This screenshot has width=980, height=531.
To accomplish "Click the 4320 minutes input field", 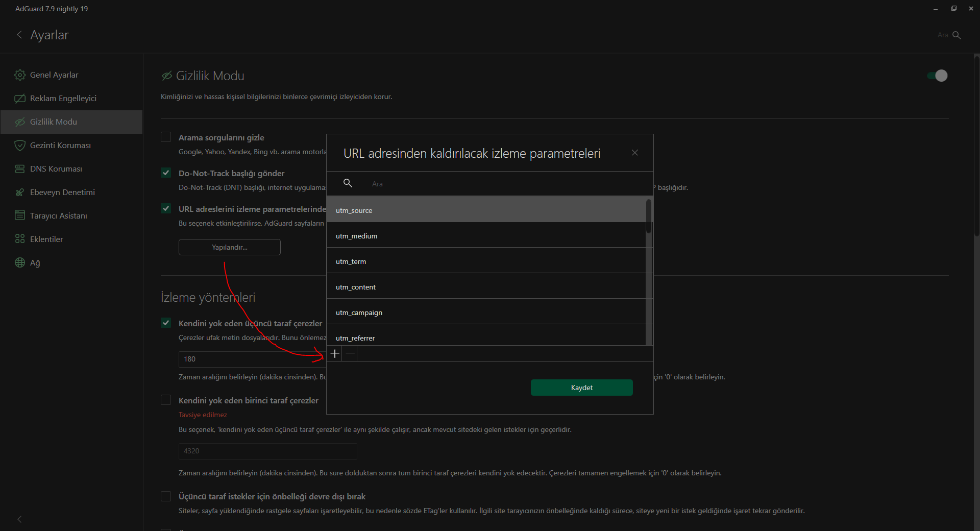I will point(268,451).
